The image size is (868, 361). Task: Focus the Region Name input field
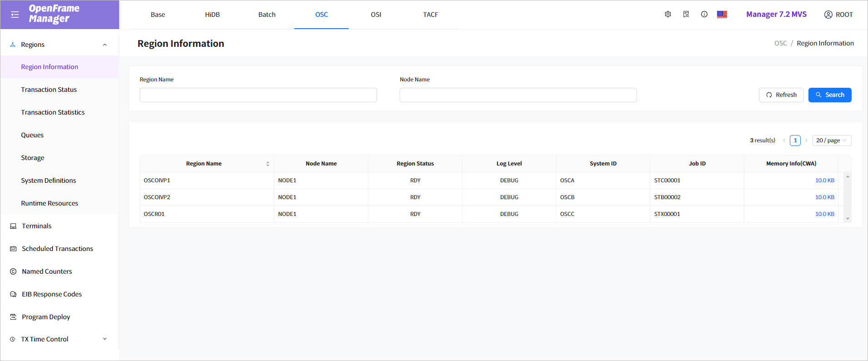pos(258,95)
